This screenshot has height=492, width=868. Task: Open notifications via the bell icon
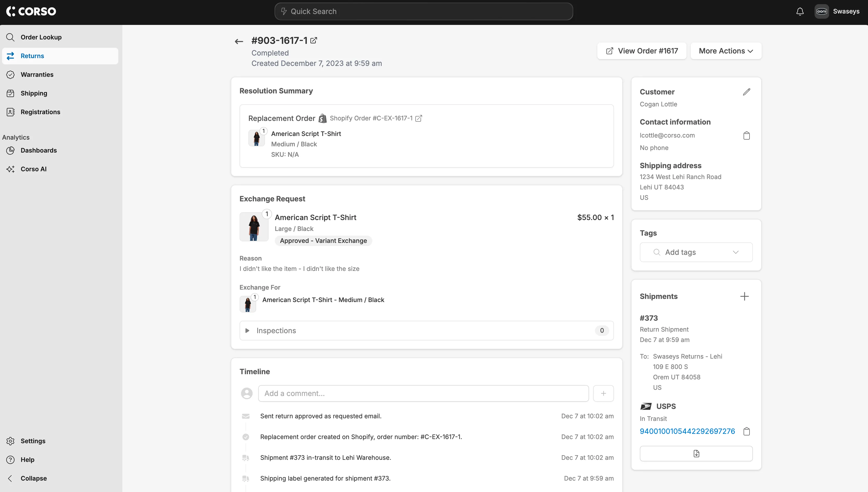[800, 11]
